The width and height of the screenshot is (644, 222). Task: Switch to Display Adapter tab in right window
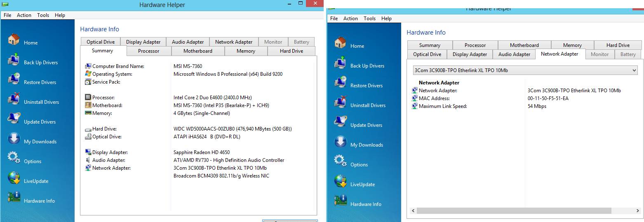point(470,54)
